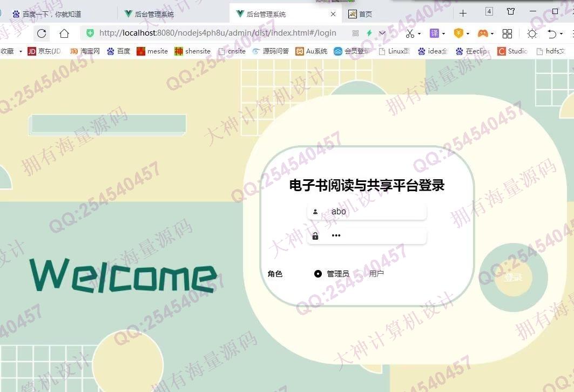Expand the game controller dropdown arrow
Viewport: 574px width, 392px height.
coord(492,33)
